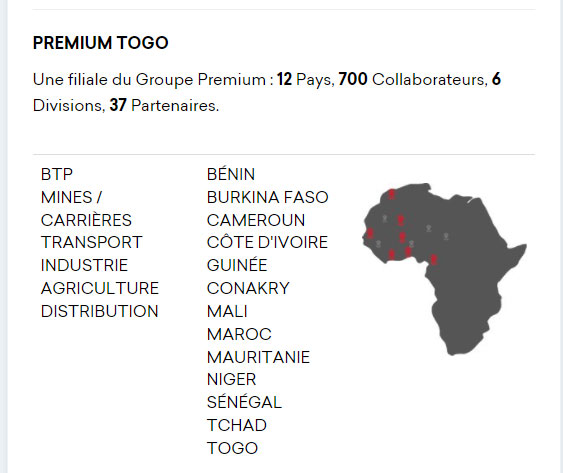Open the BÉNIN country link
Viewport: 563px width, 473px height.
click(x=231, y=175)
